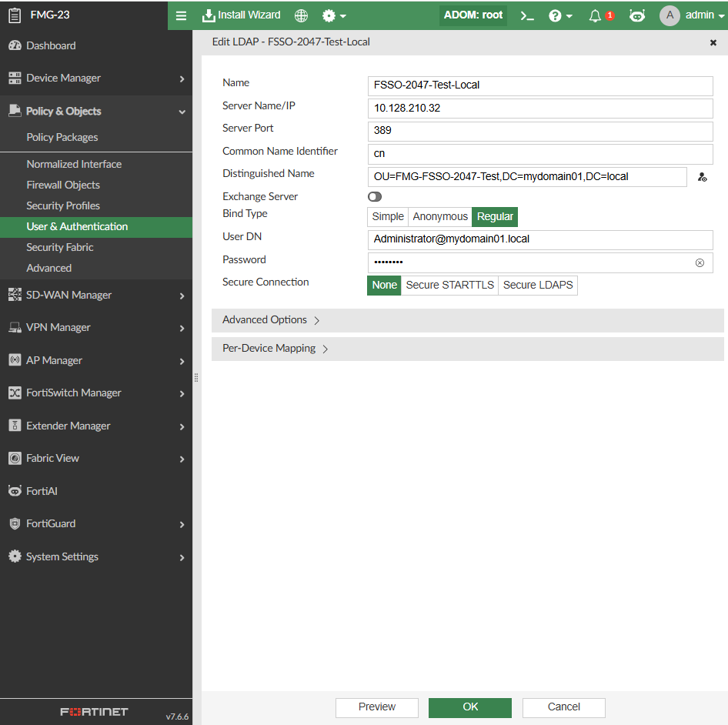Expand the System Settings chevron
The width and height of the screenshot is (728, 725).
pos(182,558)
